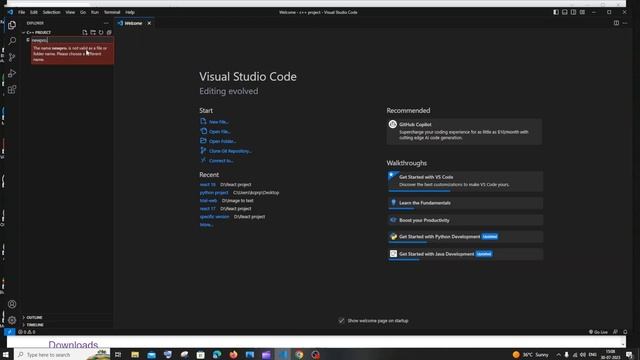Toggle the bottom panel layout icon
Screen dimensions: 640x360
565,12
